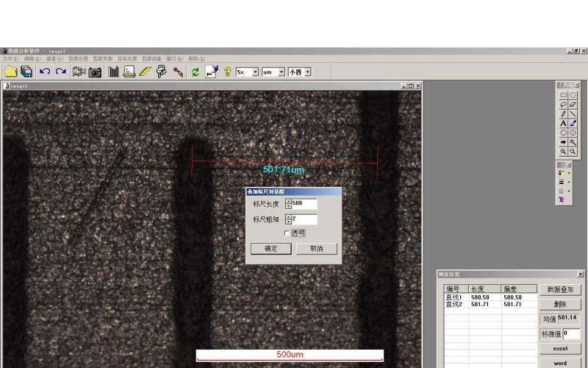The height and width of the screenshot is (368, 588).
Task: Open the 帮助 menu
Action: point(196,59)
